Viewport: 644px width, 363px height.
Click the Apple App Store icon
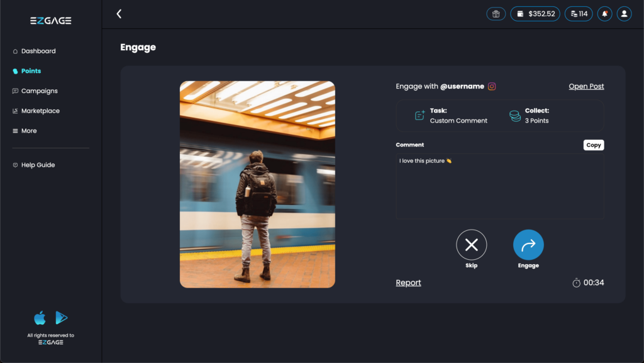(x=40, y=318)
